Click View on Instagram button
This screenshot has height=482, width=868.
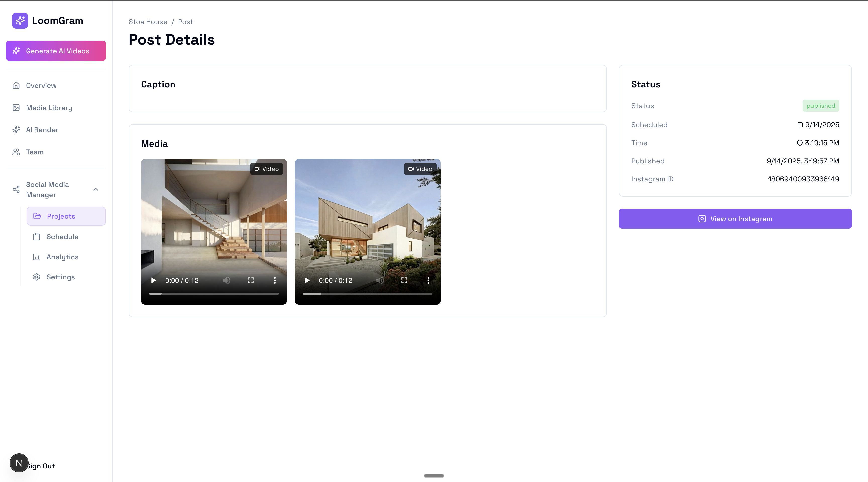pyautogui.click(x=735, y=219)
